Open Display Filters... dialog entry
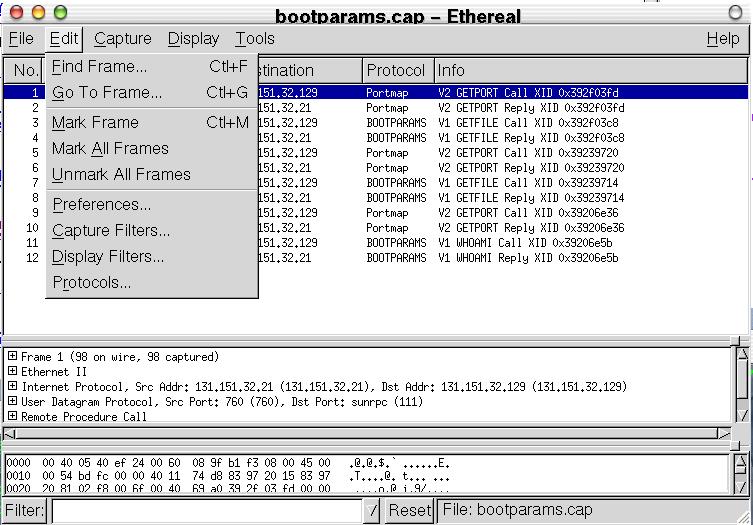This screenshot has height=525, width=753. click(x=152, y=256)
